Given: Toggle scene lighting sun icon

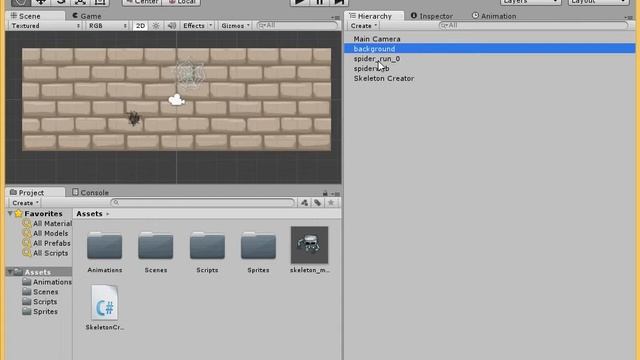Looking at the screenshot, I should [x=156, y=26].
